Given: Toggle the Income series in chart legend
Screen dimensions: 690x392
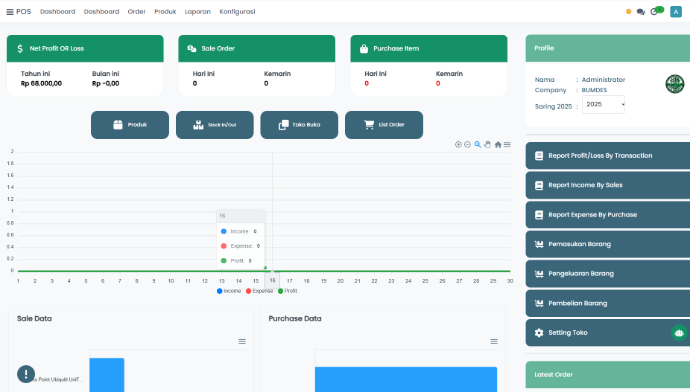Looking at the screenshot, I should [x=229, y=291].
